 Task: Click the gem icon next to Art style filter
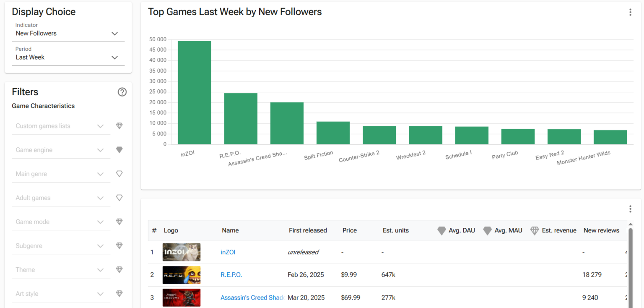(119, 293)
